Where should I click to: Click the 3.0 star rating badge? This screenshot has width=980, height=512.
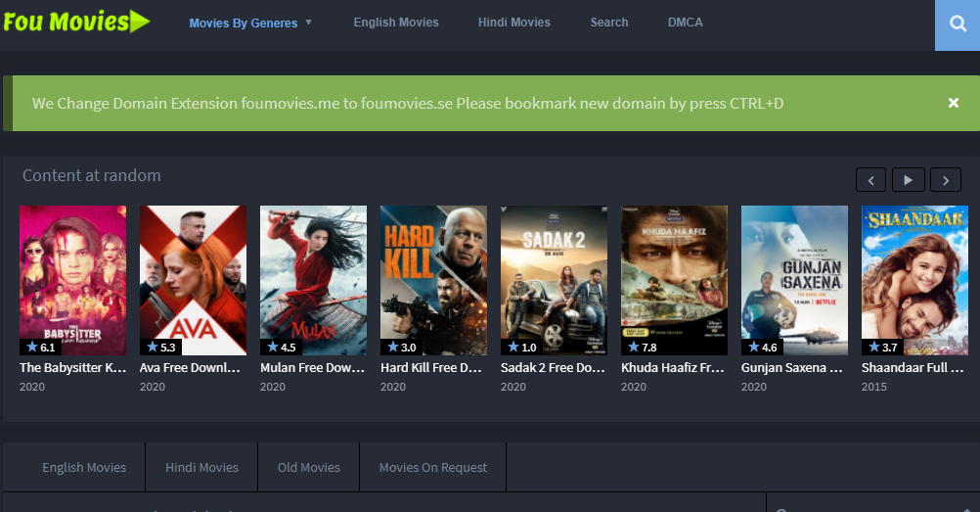coord(401,347)
